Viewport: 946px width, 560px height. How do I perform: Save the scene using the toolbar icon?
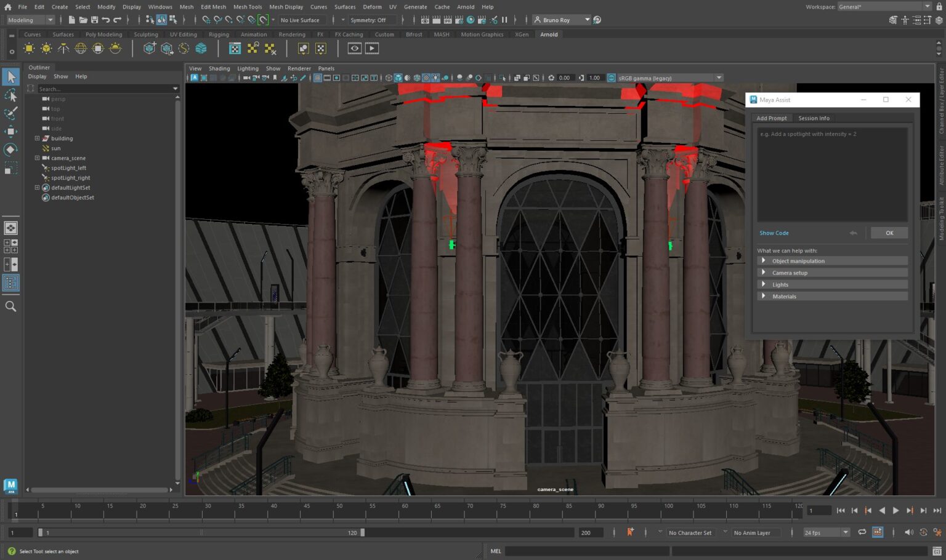[x=94, y=20]
